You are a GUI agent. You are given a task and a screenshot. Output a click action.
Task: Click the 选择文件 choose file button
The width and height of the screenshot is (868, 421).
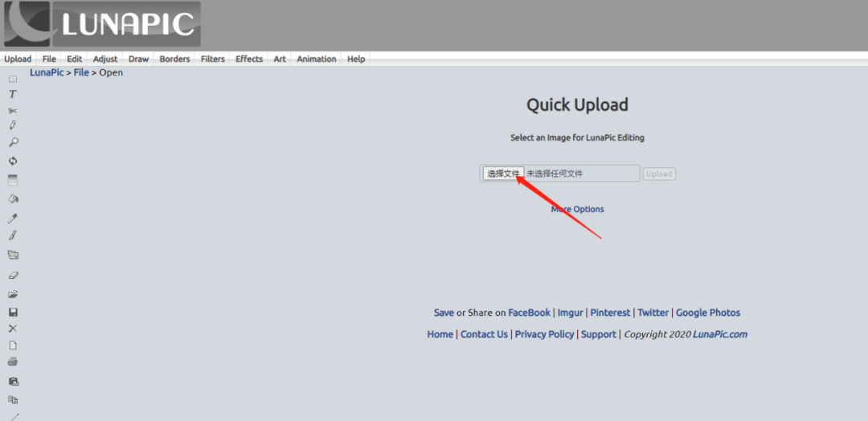point(503,174)
